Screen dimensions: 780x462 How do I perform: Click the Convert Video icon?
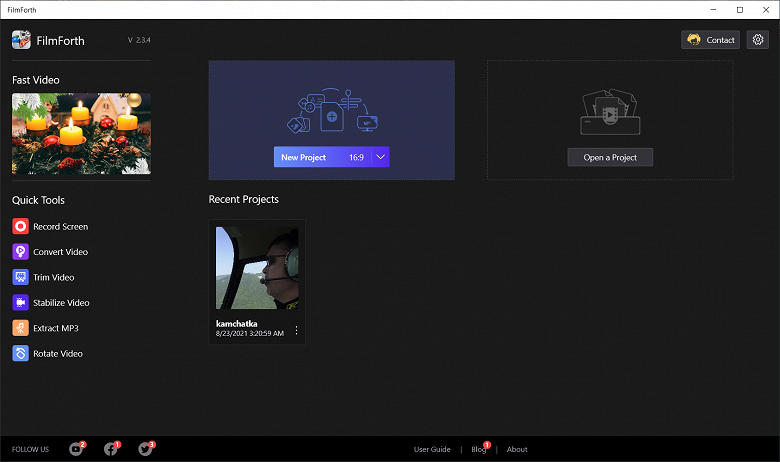click(20, 252)
